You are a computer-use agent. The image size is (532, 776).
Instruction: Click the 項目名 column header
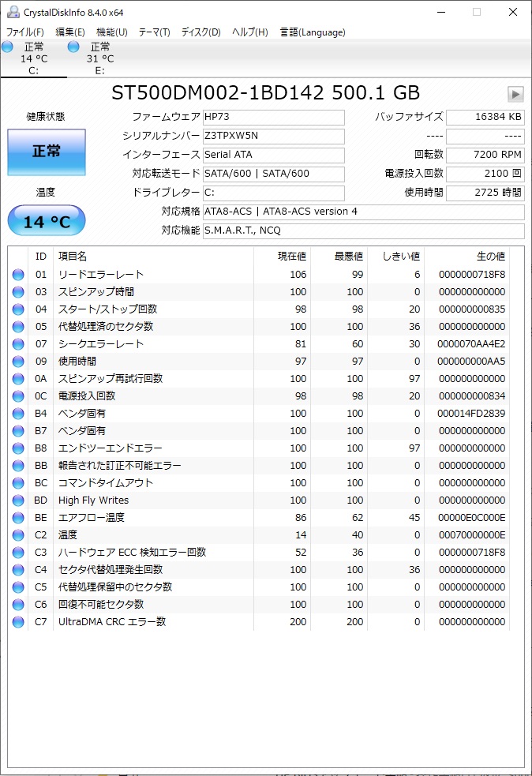[73, 257]
